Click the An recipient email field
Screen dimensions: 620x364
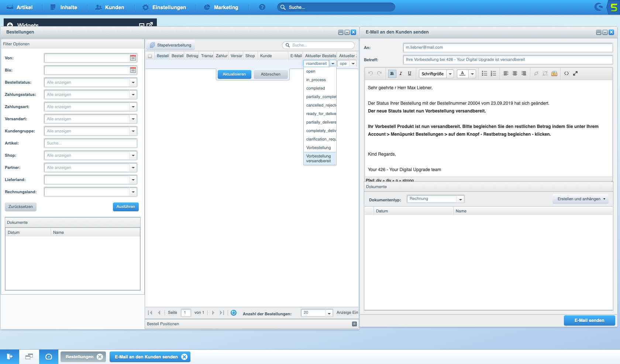508,47
